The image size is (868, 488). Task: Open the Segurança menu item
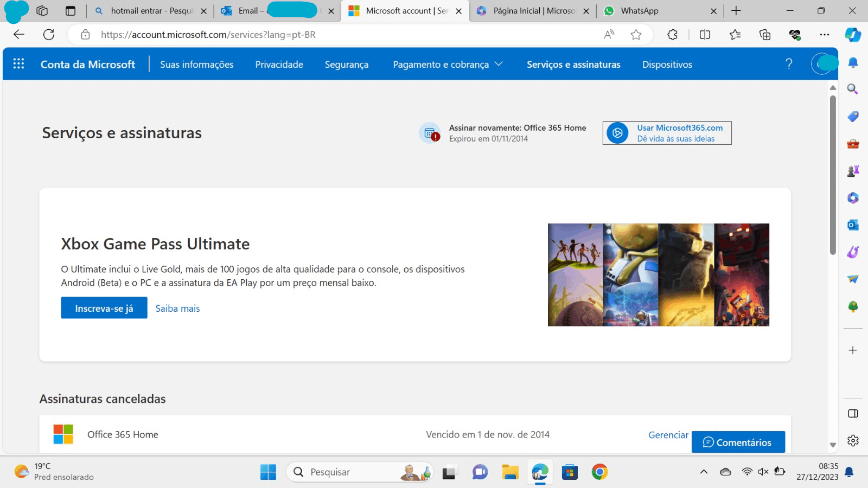[347, 64]
